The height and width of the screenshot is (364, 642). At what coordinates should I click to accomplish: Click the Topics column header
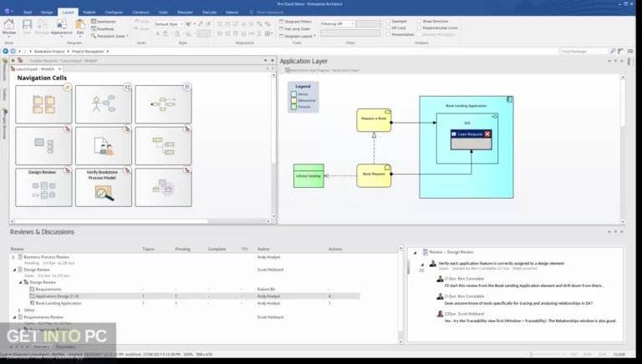(148, 249)
